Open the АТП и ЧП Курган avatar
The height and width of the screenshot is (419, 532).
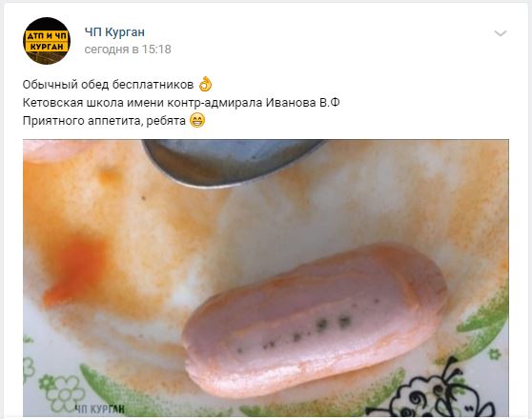[47, 41]
